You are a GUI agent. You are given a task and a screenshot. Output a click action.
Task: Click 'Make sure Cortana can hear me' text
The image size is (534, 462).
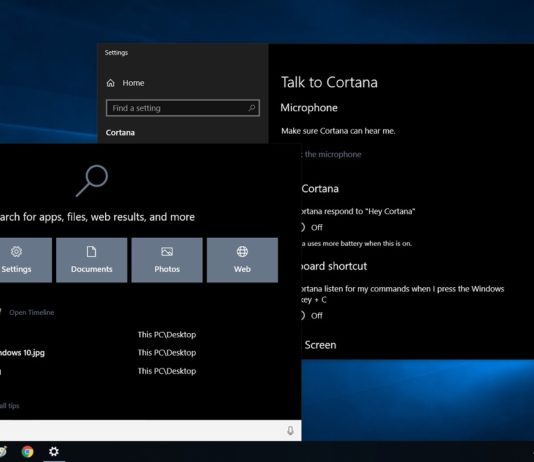(x=338, y=131)
